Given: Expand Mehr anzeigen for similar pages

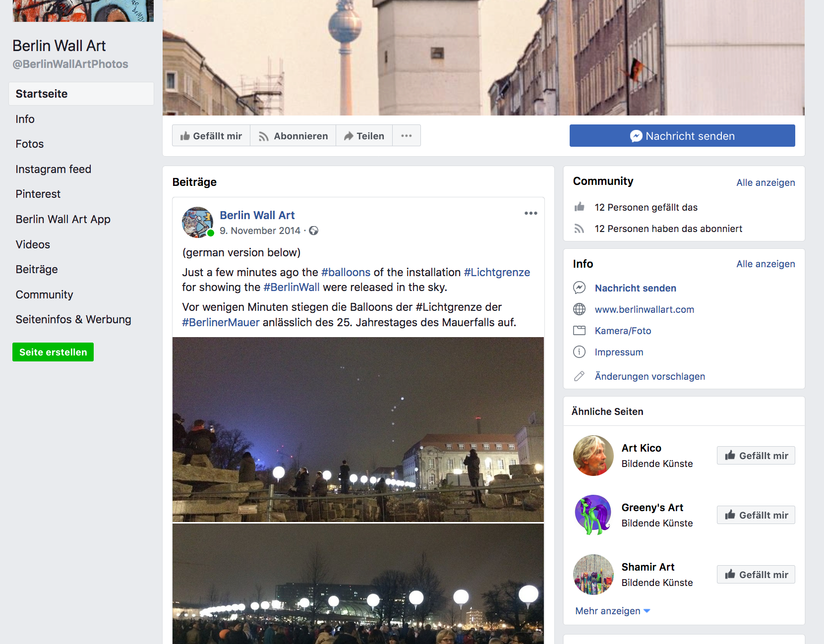Looking at the screenshot, I should click(x=613, y=611).
